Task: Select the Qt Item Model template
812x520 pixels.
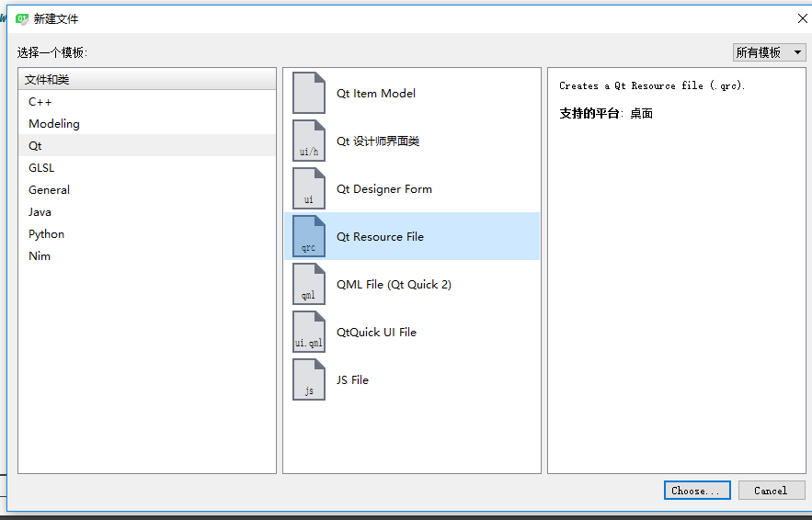Action: click(412, 93)
